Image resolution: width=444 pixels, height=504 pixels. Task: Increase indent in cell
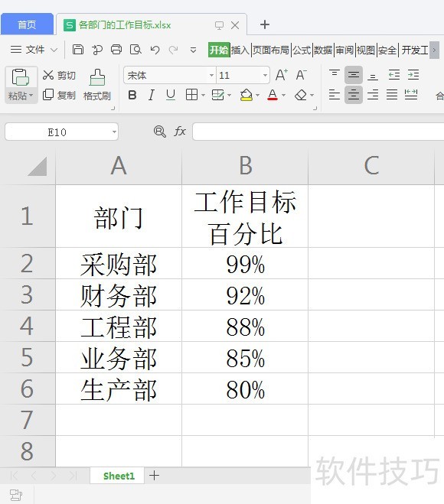[413, 75]
